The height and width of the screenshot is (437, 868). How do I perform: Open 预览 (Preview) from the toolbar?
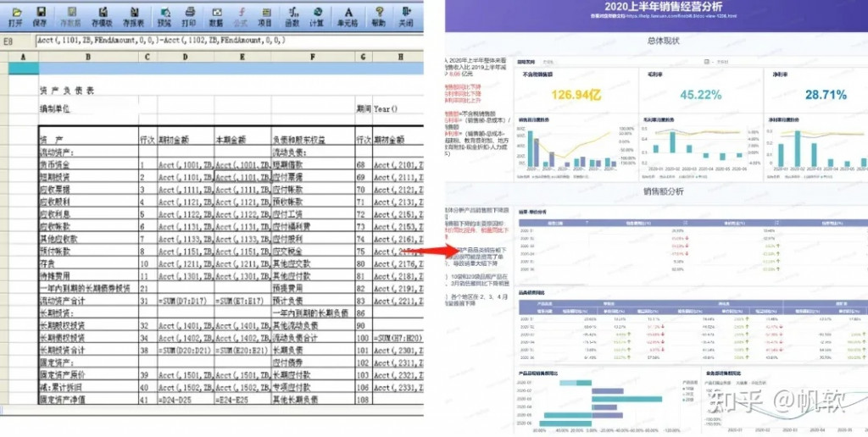click(x=164, y=17)
